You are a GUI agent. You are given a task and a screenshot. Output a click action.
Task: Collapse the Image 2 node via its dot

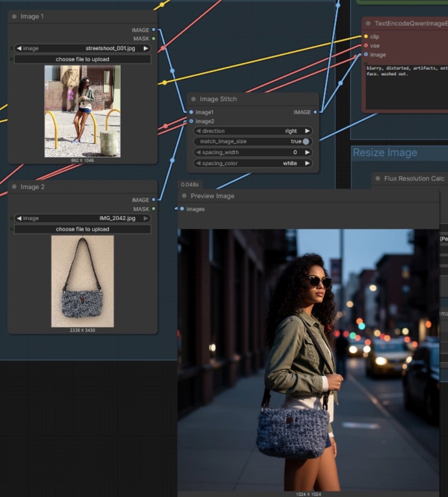click(x=14, y=187)
